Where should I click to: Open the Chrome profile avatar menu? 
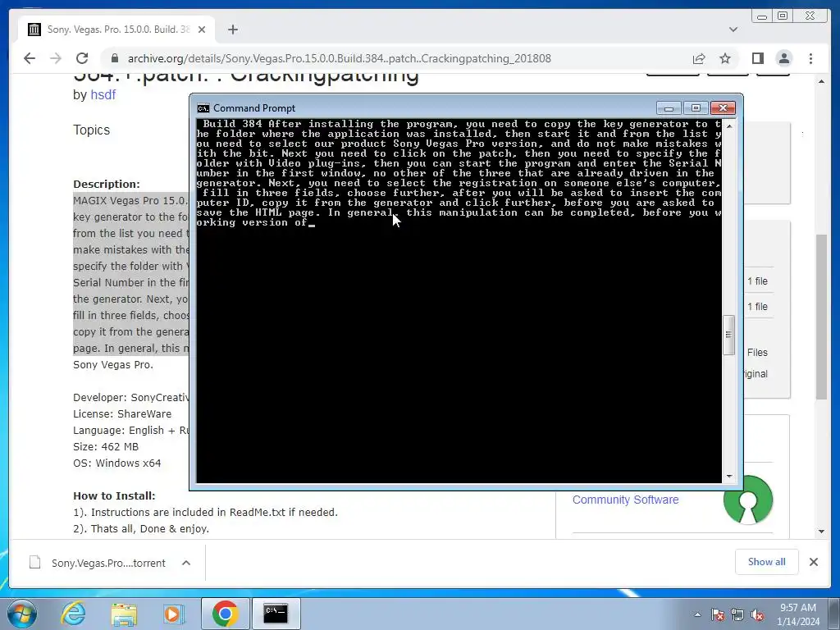[x=783, y=58]
